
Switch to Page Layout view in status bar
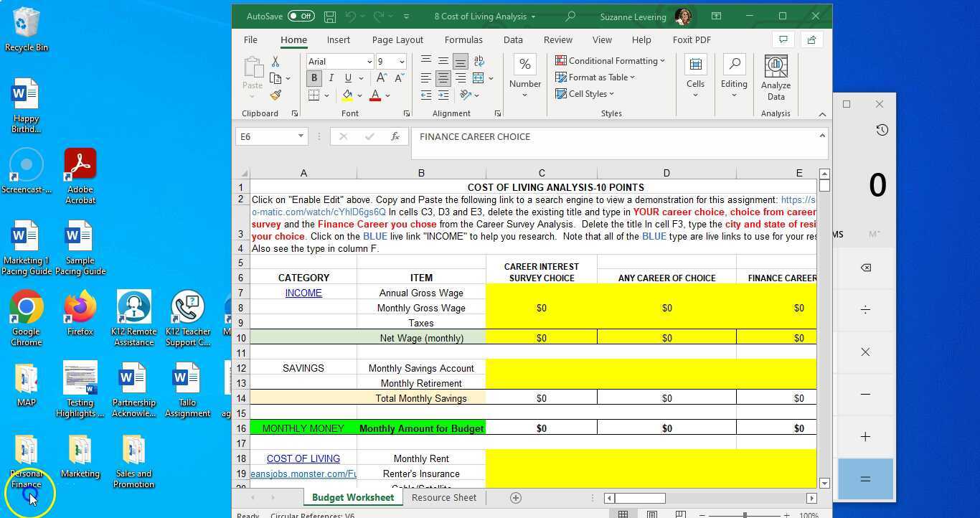click(x=651, y=514)
